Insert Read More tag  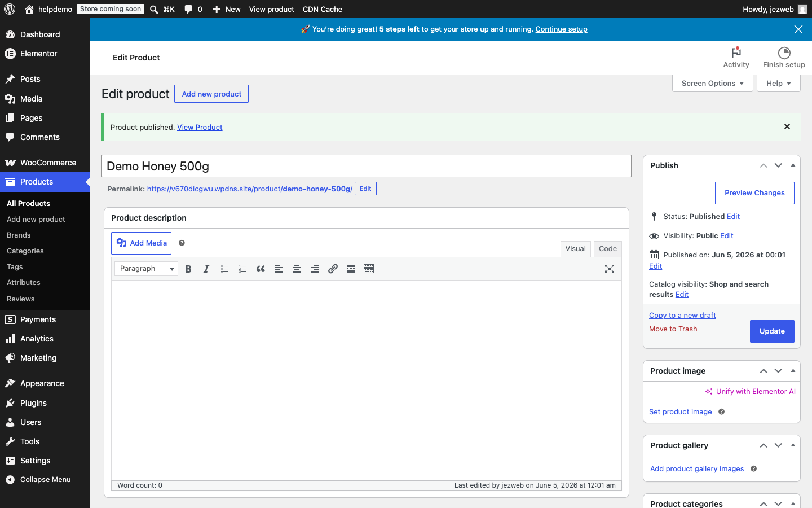point(351,269)
